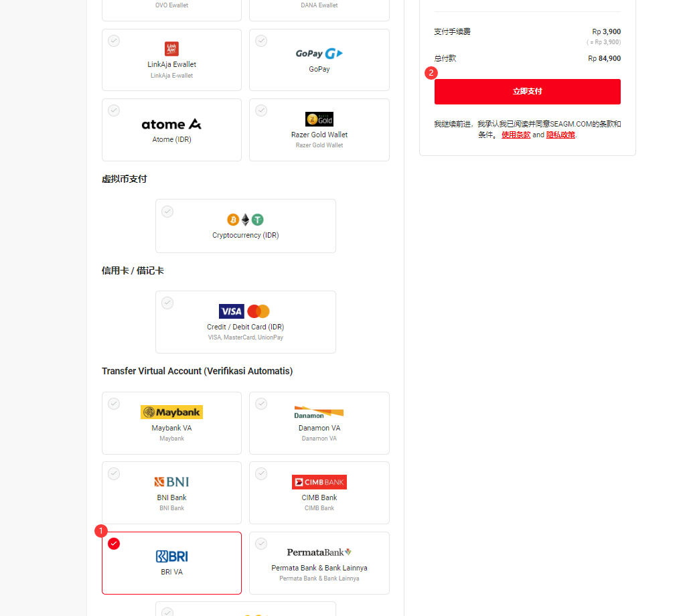Screen dimensions: 683x616
Task: Click the PermataBank logo
Action: pos(319,552)
